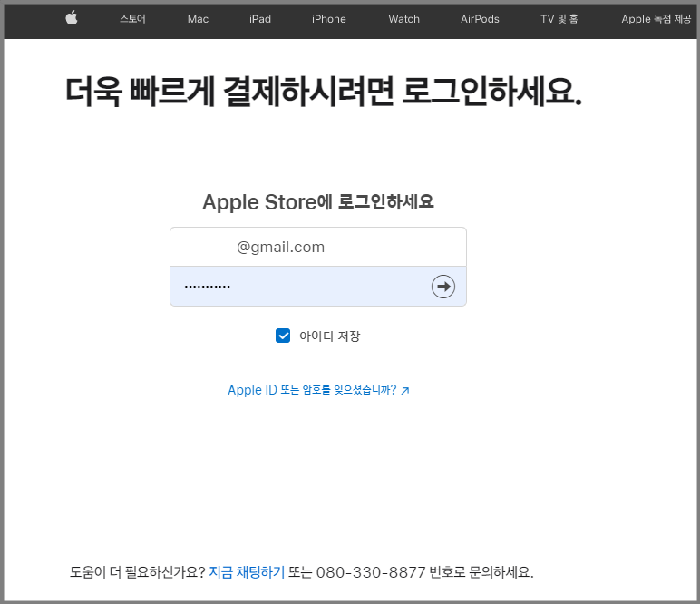This screenshot has width=700, height=604.
Task: Focus the password input field
Action: point(299,287)
